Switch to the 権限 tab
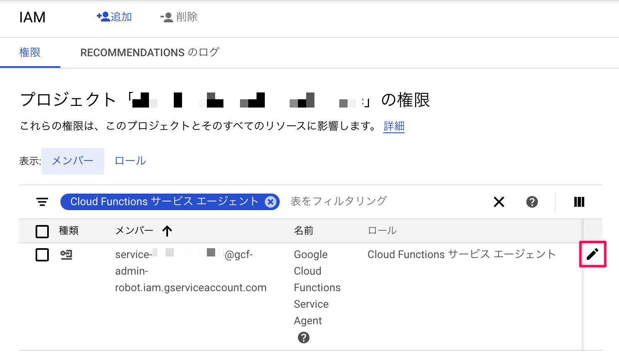This screenshot has width=619, height=364. click(30, 53)
